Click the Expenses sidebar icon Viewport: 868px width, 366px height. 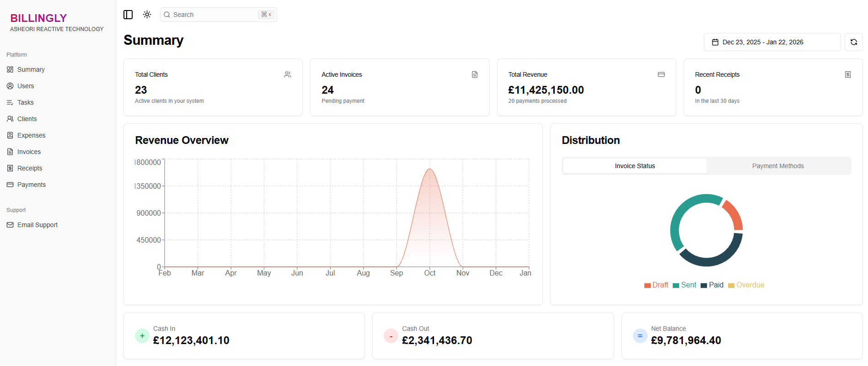(x=10, y=135)
